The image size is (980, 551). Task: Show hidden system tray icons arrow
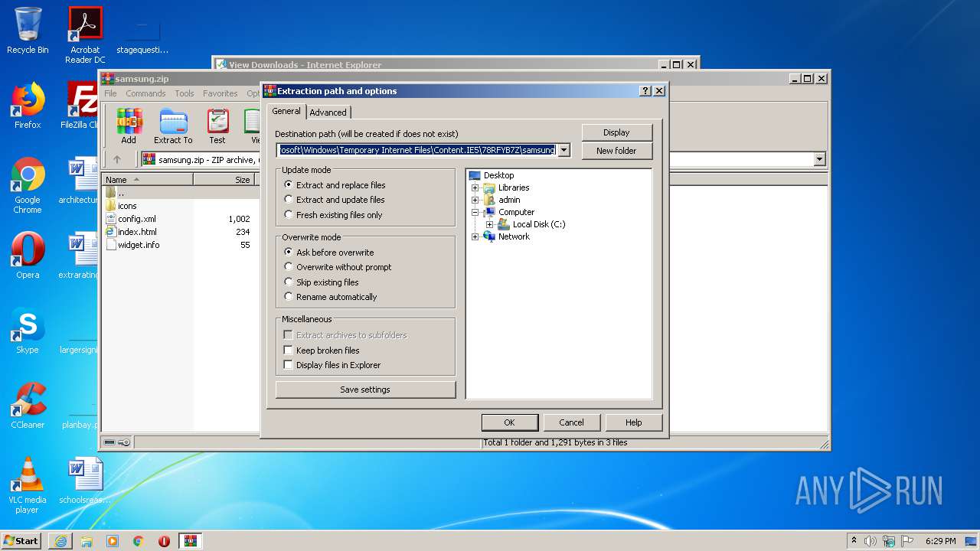(x=854, y=541)
